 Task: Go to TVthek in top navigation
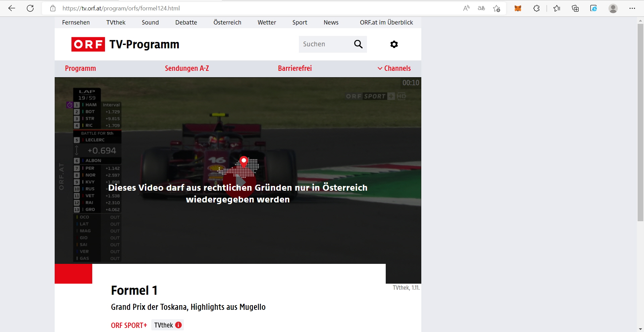pos(116,22)
